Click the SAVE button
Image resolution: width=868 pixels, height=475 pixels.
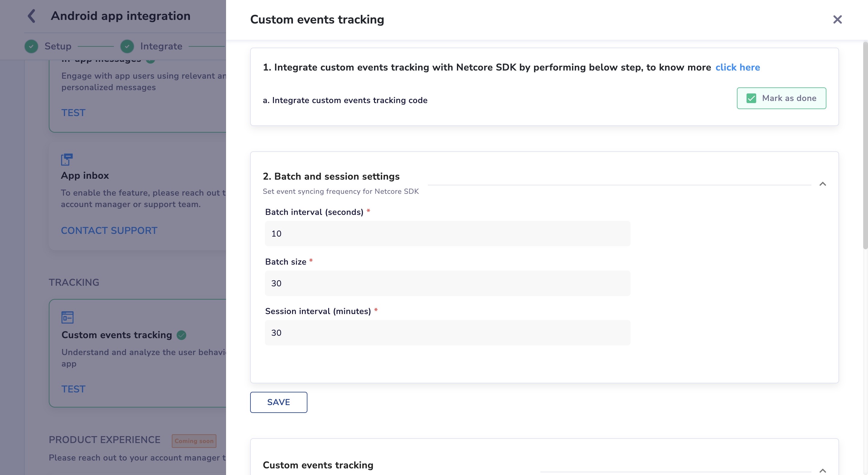[278, 402]
